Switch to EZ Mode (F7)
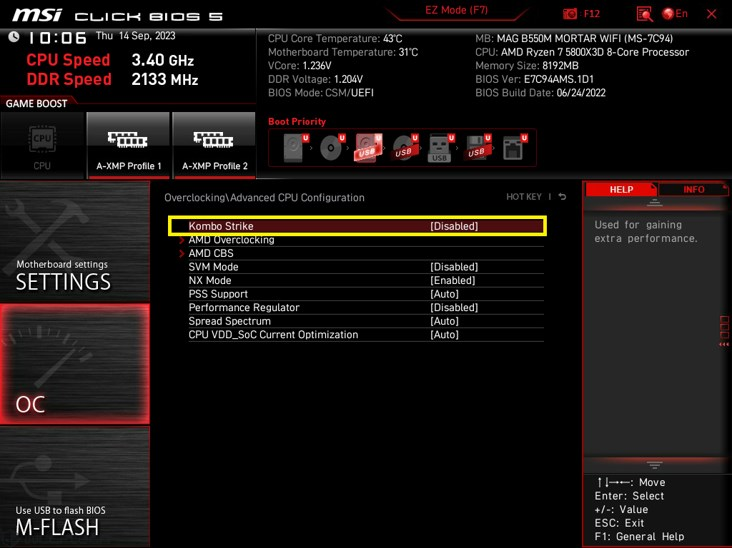 [456, 10]
